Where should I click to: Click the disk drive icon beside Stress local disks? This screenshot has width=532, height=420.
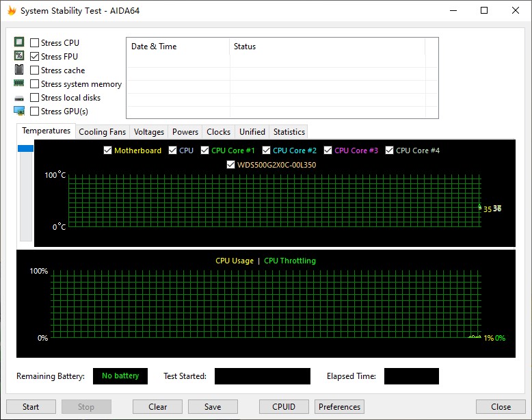pyautogui.click(x=19, y=99)
